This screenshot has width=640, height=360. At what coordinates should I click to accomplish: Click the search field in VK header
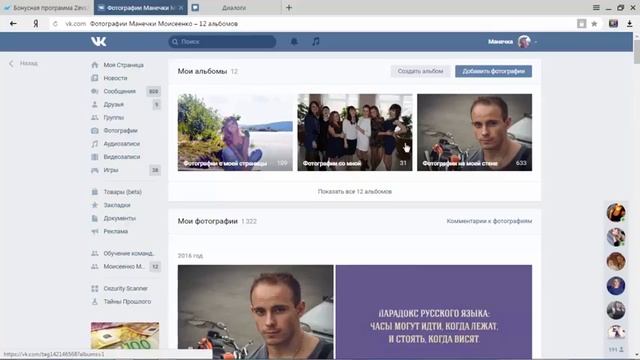click(x=222, y=42)
